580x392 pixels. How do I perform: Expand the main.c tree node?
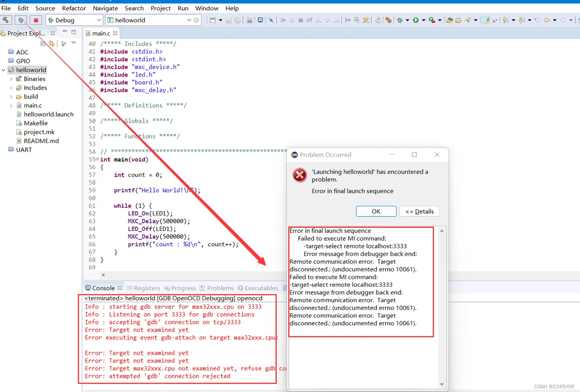(x=11, y=106)
